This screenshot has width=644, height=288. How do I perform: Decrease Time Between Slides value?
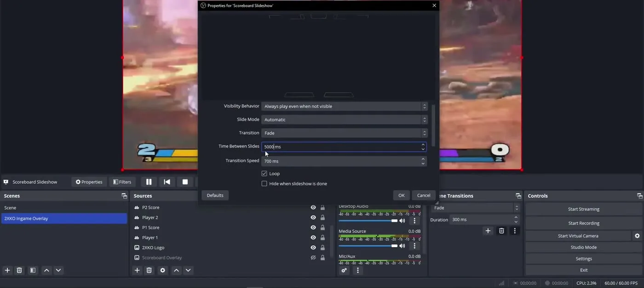point(423,149)
